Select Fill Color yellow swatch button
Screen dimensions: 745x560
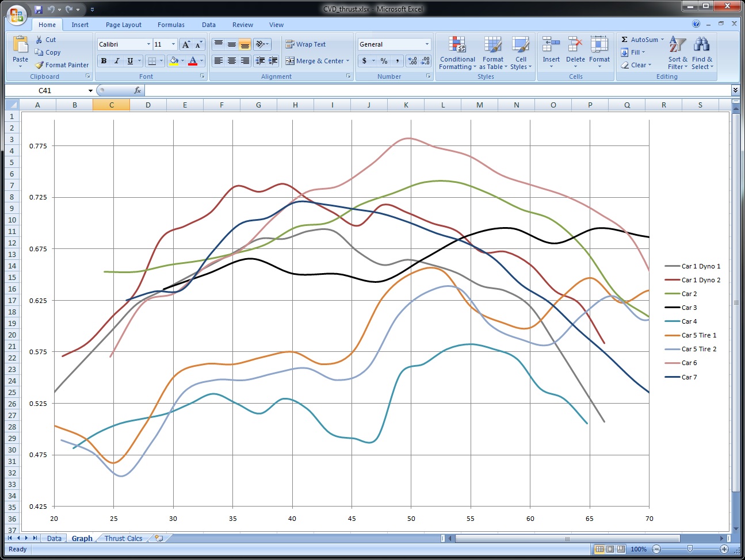(174, 61)
